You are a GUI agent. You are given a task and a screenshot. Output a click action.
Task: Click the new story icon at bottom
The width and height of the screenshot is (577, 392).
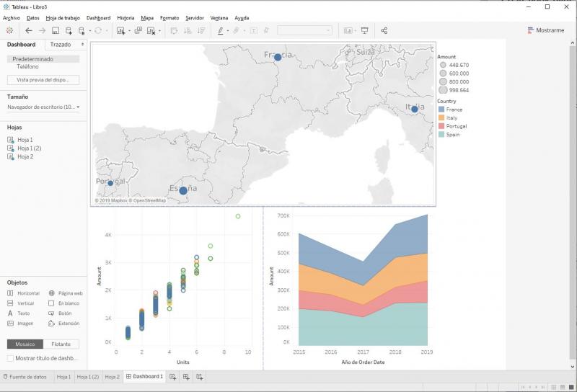pos(200,377)
